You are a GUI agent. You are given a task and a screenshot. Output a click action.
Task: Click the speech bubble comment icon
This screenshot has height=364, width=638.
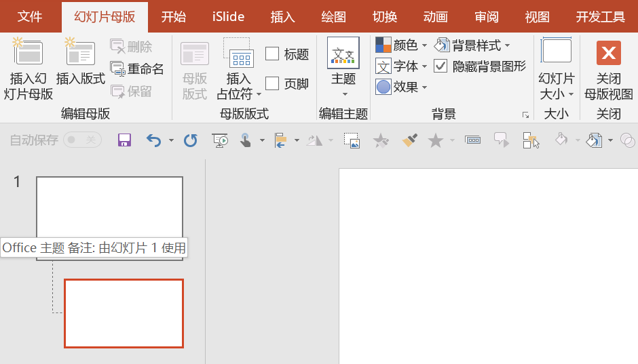coord(502,140)
